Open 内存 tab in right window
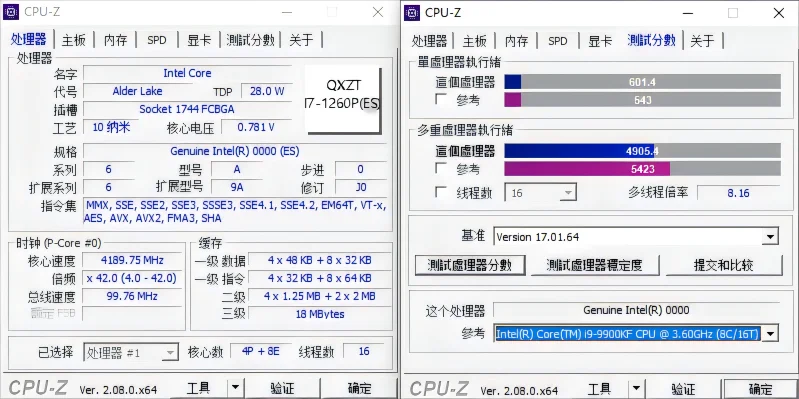Viewport: 799px width, 399px height. (x=517, y=41)
